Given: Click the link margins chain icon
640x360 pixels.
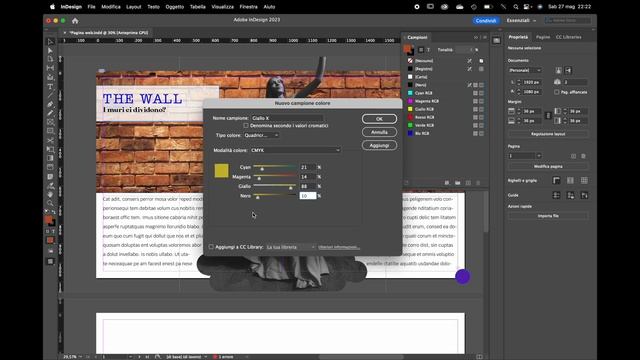Looking at the screenshot, I should (548, 116).
